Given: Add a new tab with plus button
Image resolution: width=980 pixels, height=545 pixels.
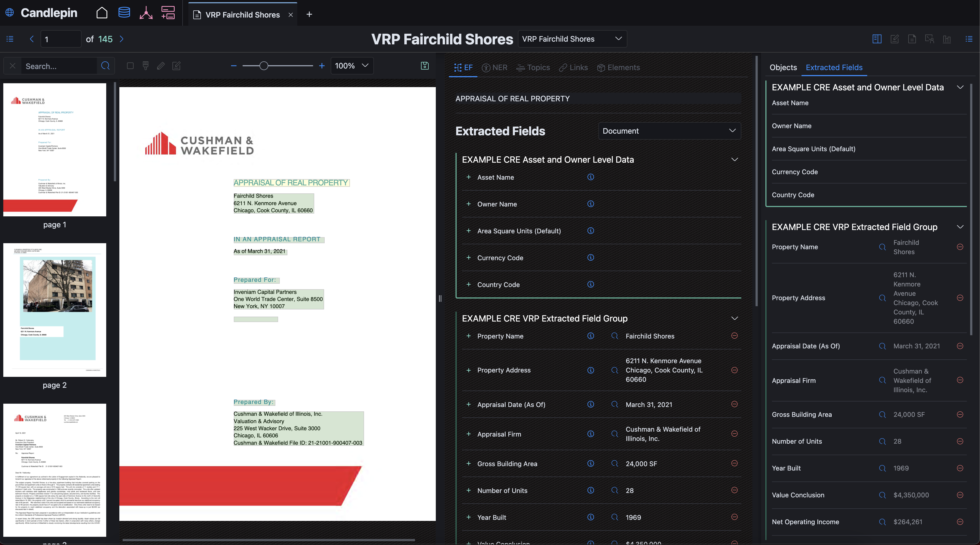Looking at the screenshot, I should click(309, 14).
